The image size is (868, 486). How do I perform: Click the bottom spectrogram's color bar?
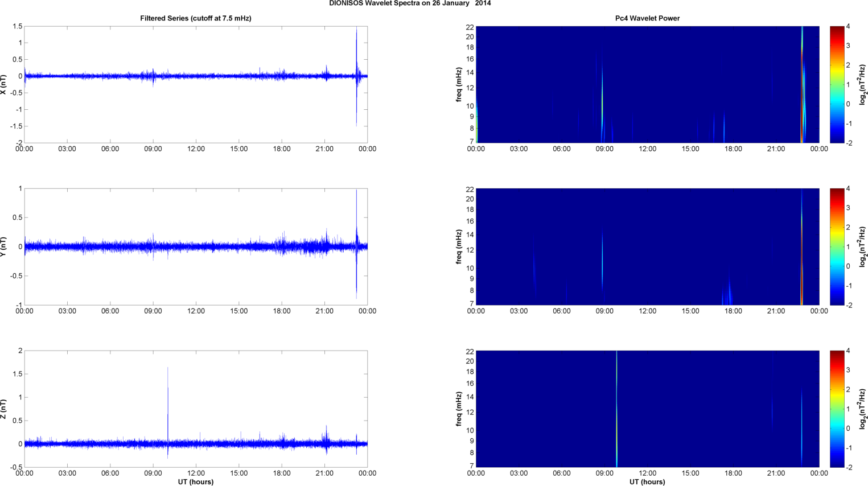(837, 409)
